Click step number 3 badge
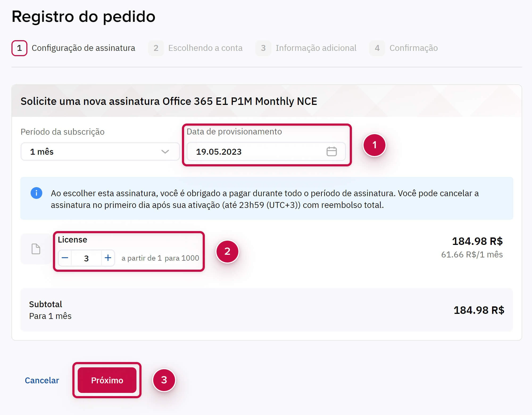Screen dimensions: 532x415 (263, 48)
